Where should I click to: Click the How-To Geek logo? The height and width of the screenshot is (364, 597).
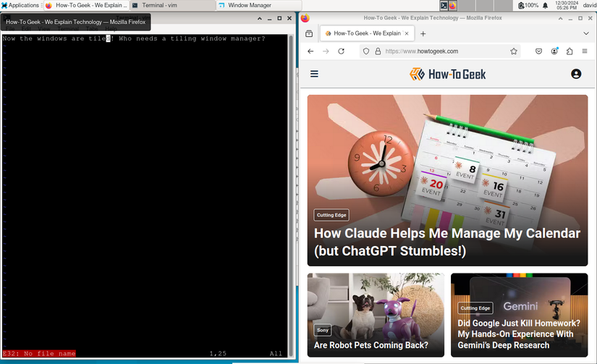(448, 74)
